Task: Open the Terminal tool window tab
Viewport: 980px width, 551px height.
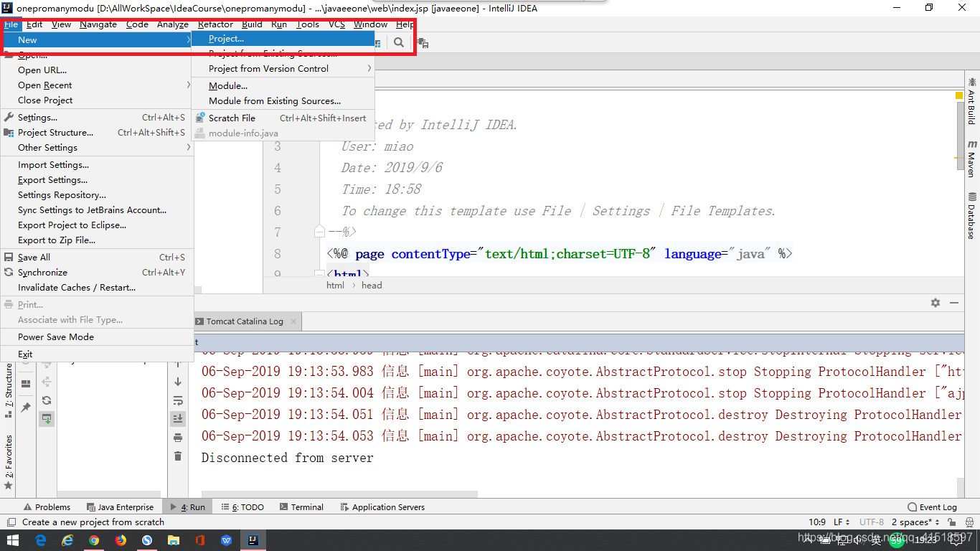Action: tap(301, 507)
